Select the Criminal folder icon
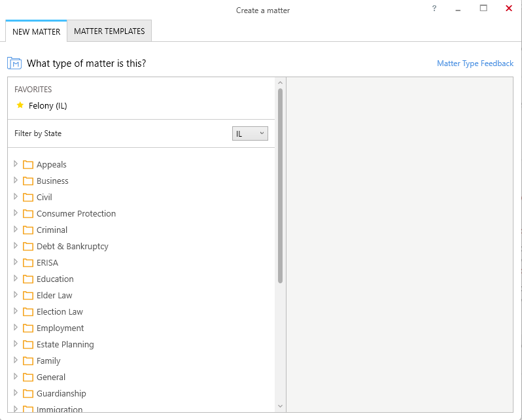 coord(28,230)
